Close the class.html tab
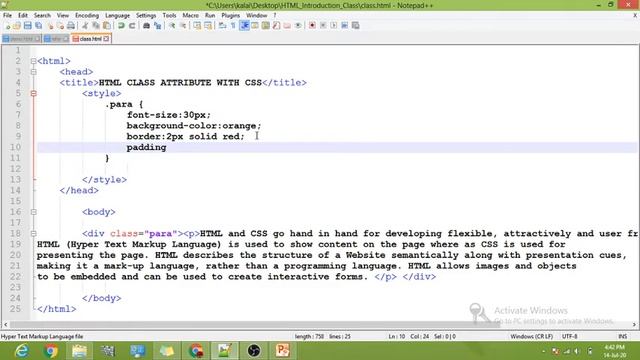Image resolution: width=640 pixels, height=360 pixels. tap(106, 39)
